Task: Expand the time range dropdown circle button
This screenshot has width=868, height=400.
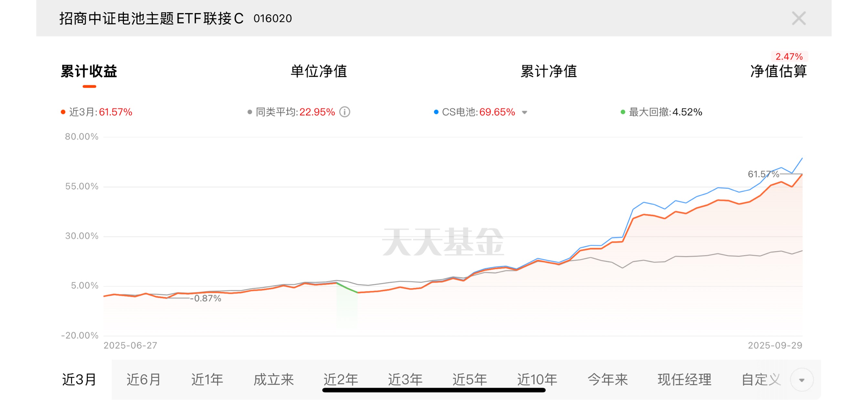Action: coord(802,380)
